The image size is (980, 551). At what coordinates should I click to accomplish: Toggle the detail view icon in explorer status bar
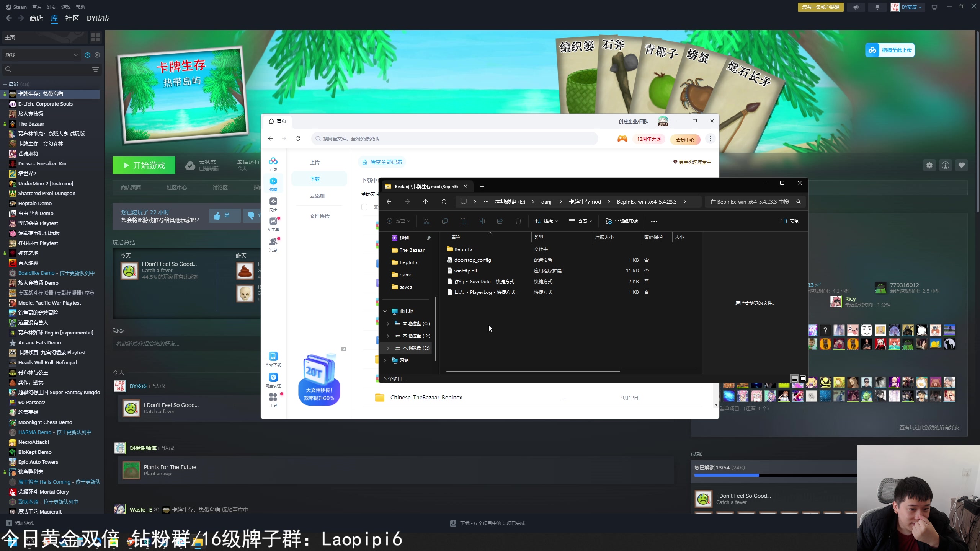click(794, 378)
